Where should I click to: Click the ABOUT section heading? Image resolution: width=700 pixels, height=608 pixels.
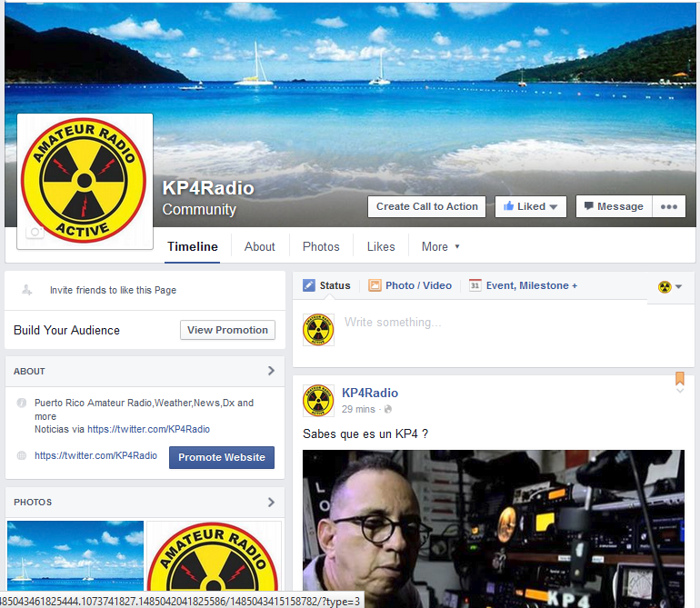coord(29,372)
